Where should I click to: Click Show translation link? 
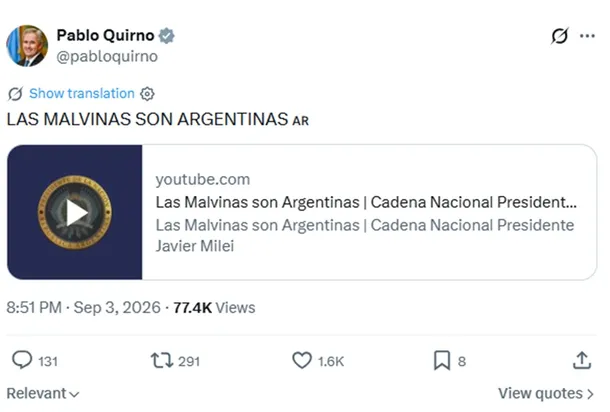click(82, 93)
